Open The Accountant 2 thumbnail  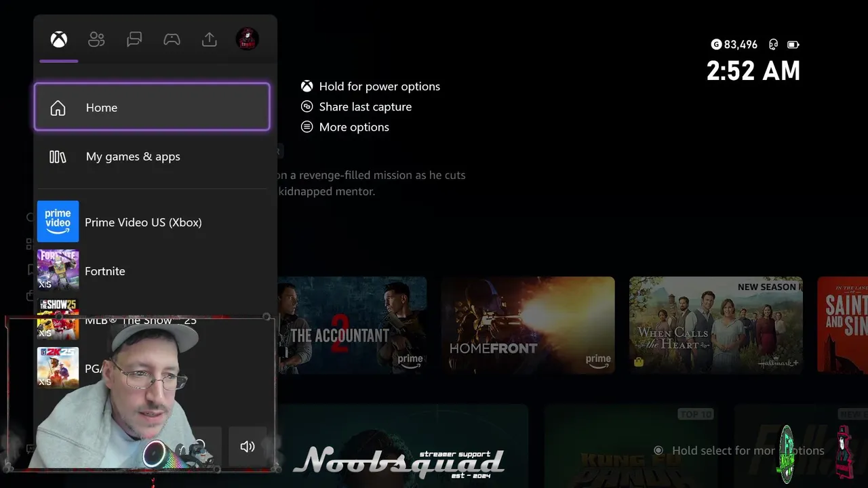352,325
